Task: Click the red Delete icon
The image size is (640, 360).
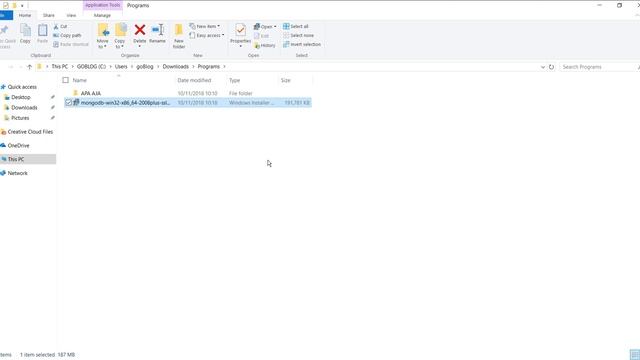Action: [140, 30]
